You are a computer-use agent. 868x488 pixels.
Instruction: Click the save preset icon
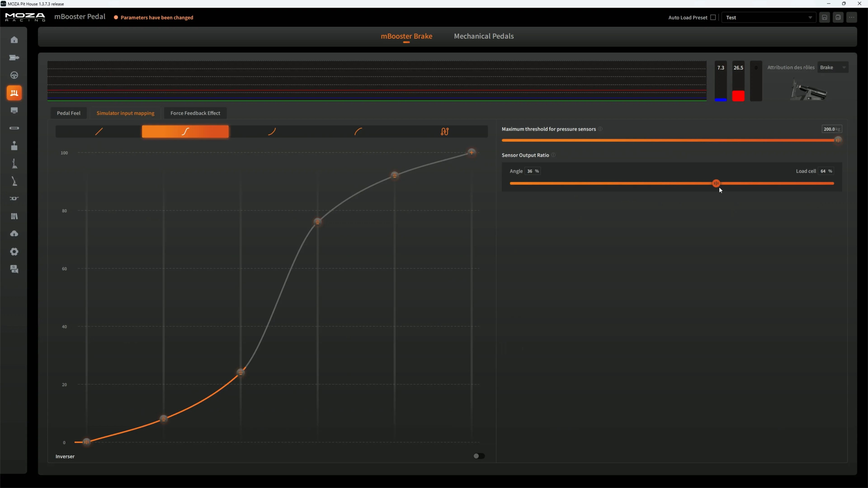pyautogui.click(x=825, y=18)
